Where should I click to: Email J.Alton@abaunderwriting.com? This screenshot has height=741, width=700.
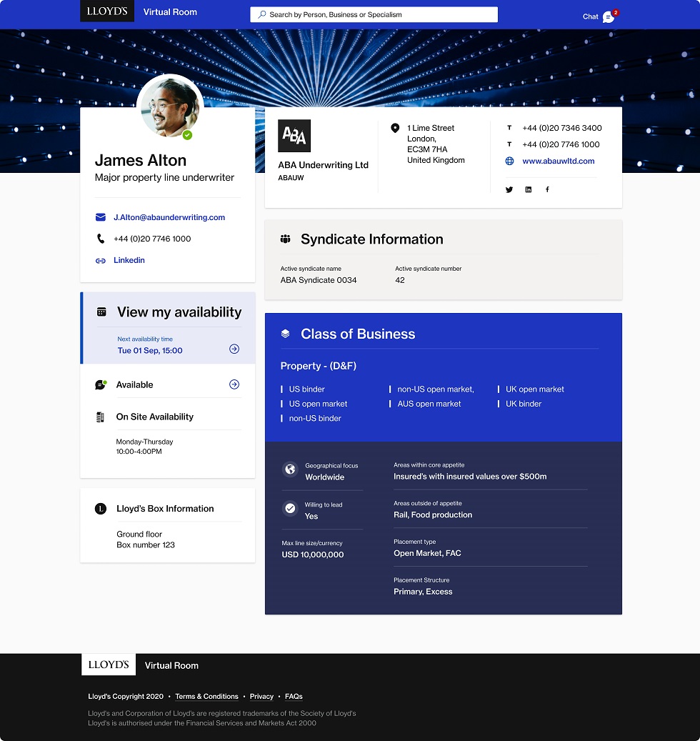point(169,217)
